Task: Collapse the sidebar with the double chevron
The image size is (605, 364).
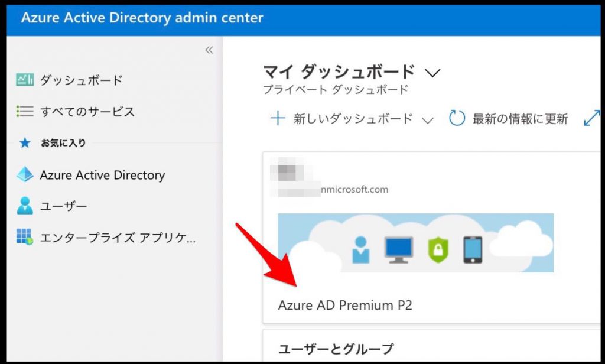Action: 209,50
